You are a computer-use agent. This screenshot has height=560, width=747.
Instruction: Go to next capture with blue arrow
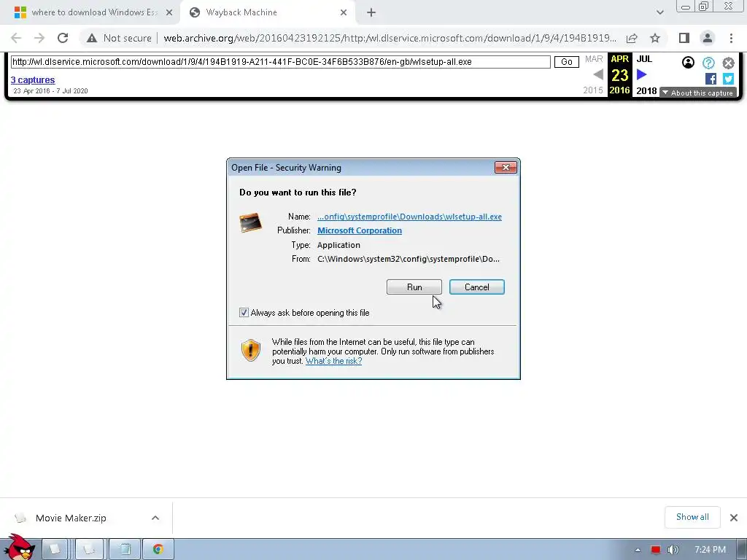[x=642, y=75]
